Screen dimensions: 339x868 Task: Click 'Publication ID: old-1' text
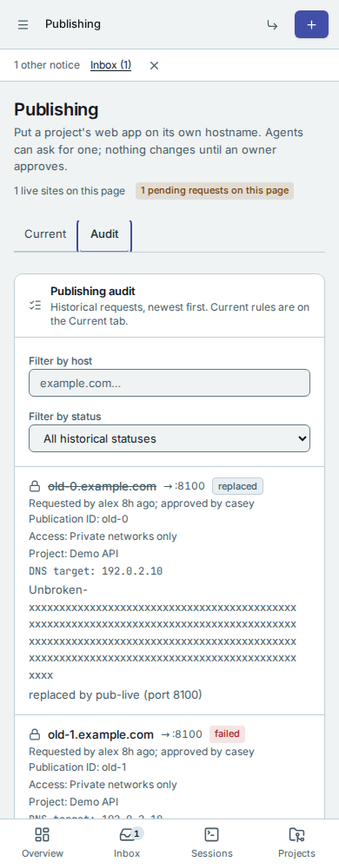tap(78, 768)
